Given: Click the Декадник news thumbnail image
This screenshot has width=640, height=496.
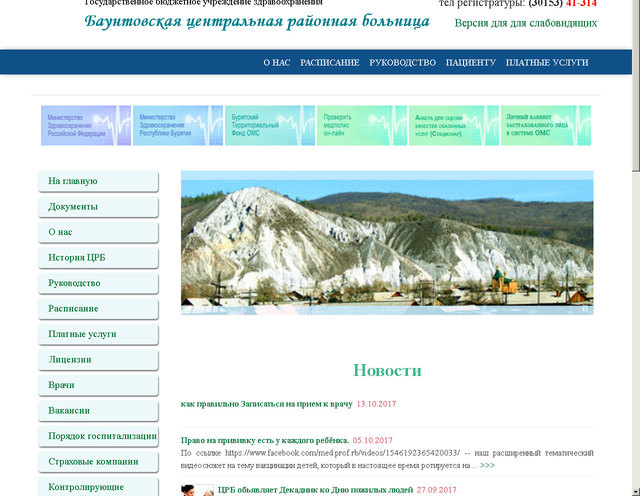Looking at the screenshot, I should 198,490.
